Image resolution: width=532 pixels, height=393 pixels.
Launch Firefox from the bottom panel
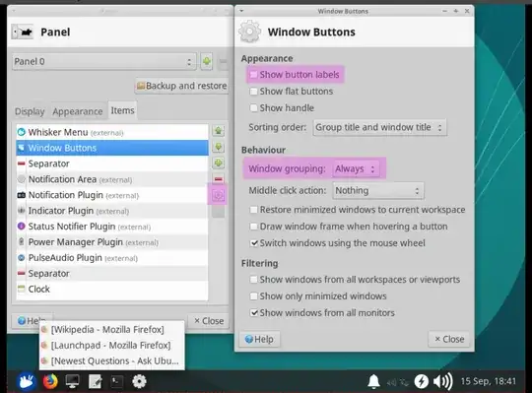(x=50, y=381)
